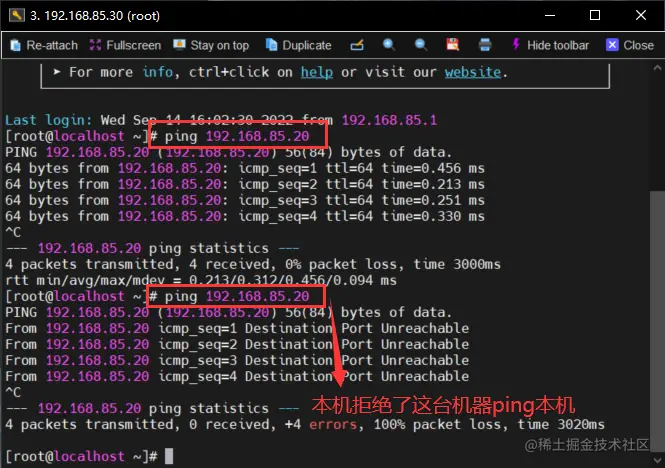Click 'time=0.330 ms' in icmp_seq=4 reply
This screenshot has height=468, width=665.
pyautogui.click(x=433, y=216)
